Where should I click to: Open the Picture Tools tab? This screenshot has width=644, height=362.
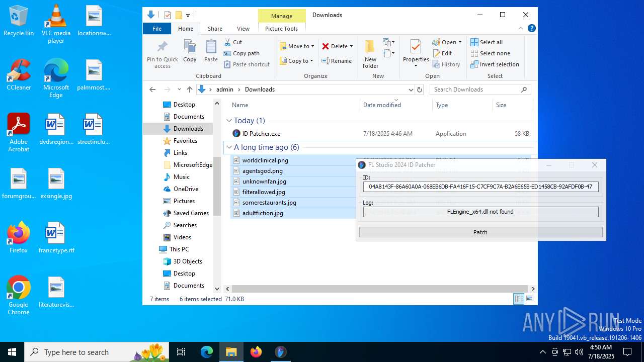pyautogui.click(x=281, y=29)
